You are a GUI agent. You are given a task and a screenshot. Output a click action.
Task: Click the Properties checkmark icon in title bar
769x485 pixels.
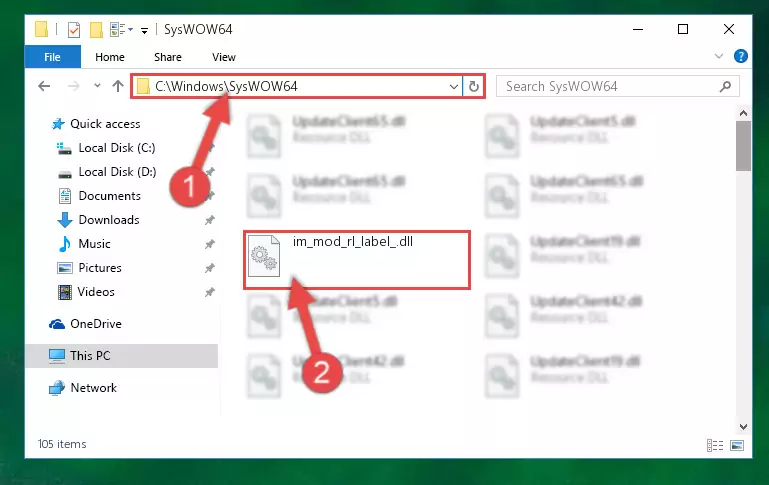point(74,30)
